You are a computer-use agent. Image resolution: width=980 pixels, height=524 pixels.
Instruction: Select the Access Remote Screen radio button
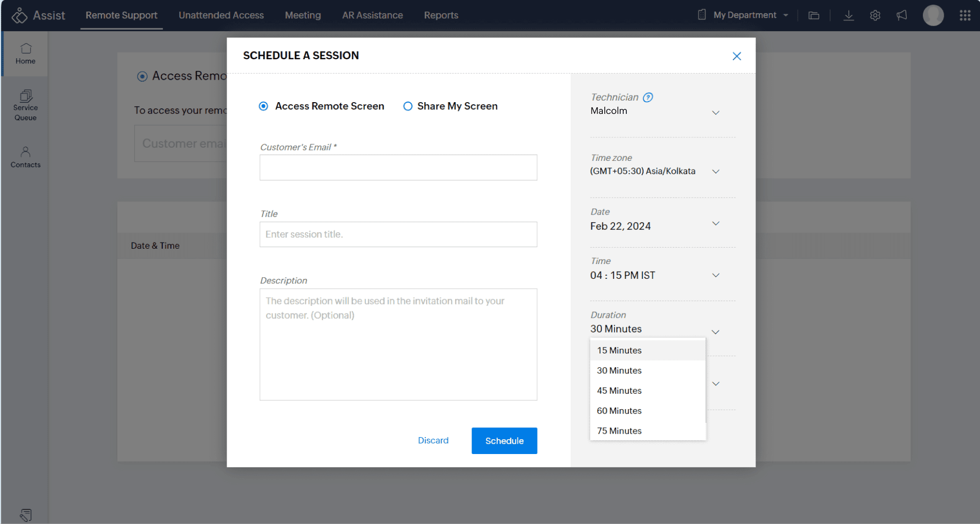(x=263, y=106)
